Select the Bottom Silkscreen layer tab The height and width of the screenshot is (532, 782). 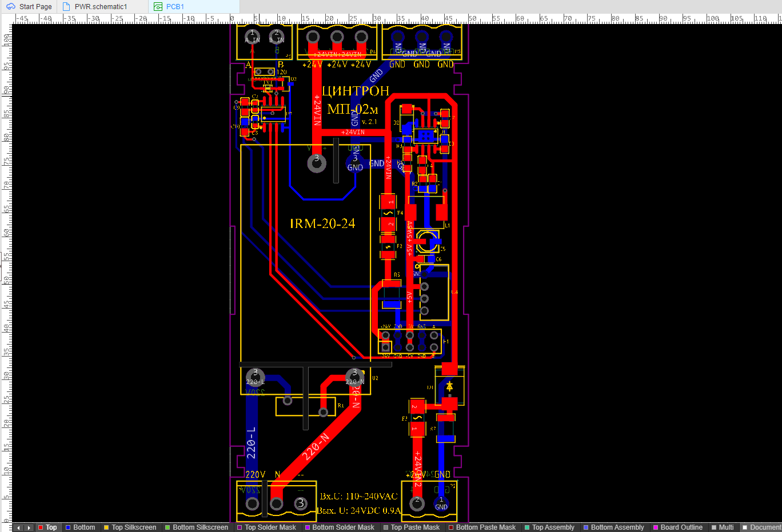pyautogui.click(x=196, y=527)
